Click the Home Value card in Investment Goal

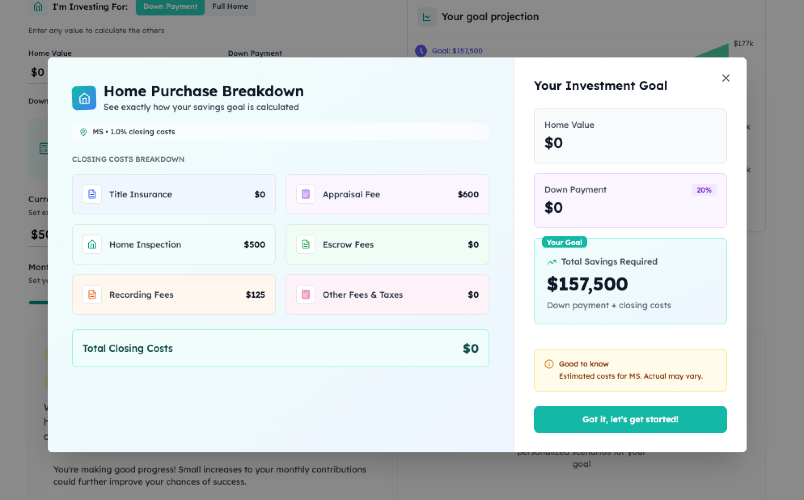pyautogui.click(x=630, y=136)
